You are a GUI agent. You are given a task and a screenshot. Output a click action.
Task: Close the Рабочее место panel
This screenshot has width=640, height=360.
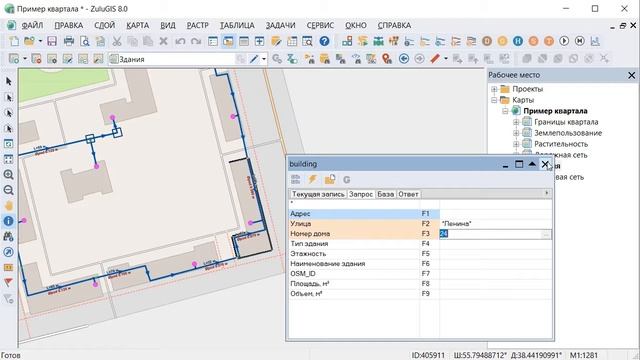point(631,75)
